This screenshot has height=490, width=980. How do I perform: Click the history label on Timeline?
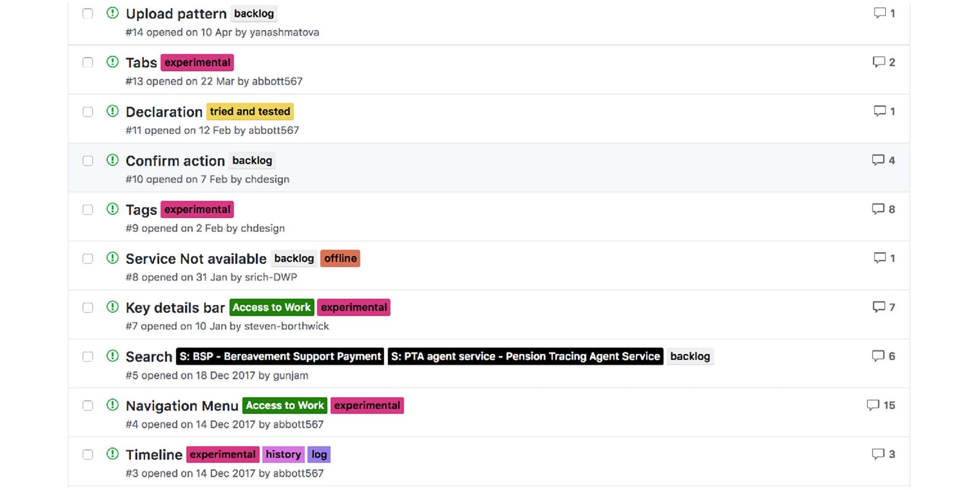coord(283,454)
